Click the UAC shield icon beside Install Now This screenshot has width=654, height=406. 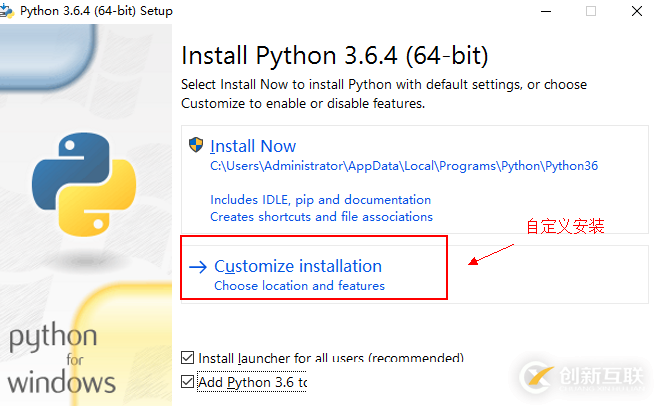tap(197, 145)
